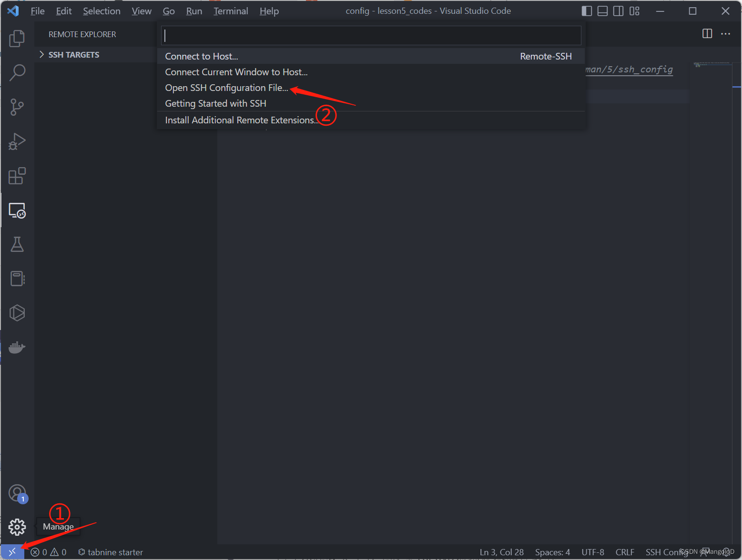The image size is (742, 560).
Task: Select Connect Current Window to Host...
Action: (371, 72)
